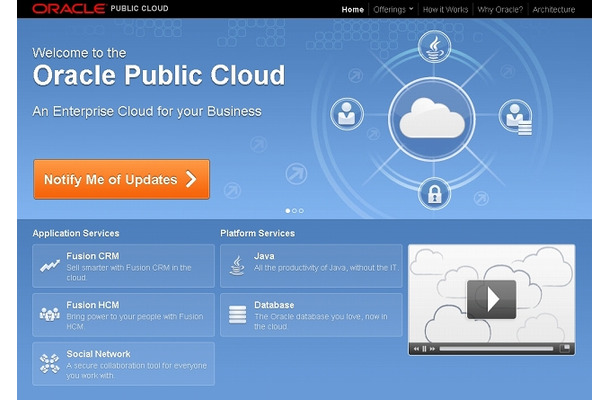Toggle video fullscreen icon

tap(564, 348)
